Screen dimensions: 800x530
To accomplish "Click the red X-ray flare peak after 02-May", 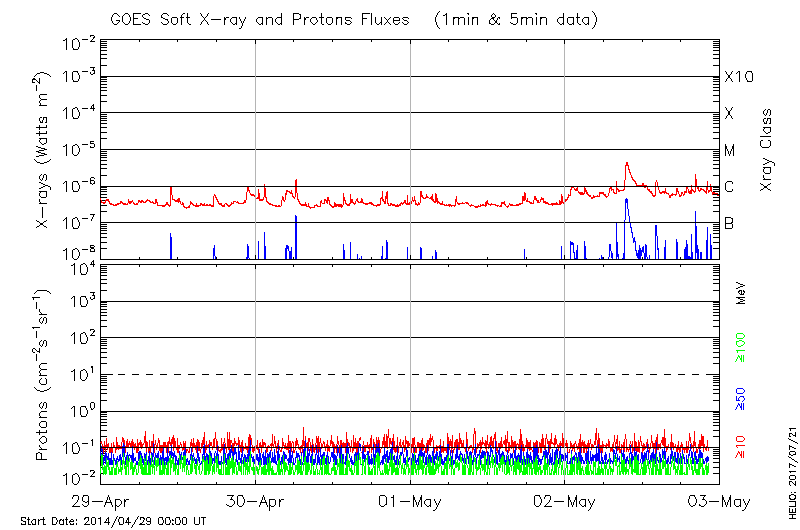I will tap(627, 164).
